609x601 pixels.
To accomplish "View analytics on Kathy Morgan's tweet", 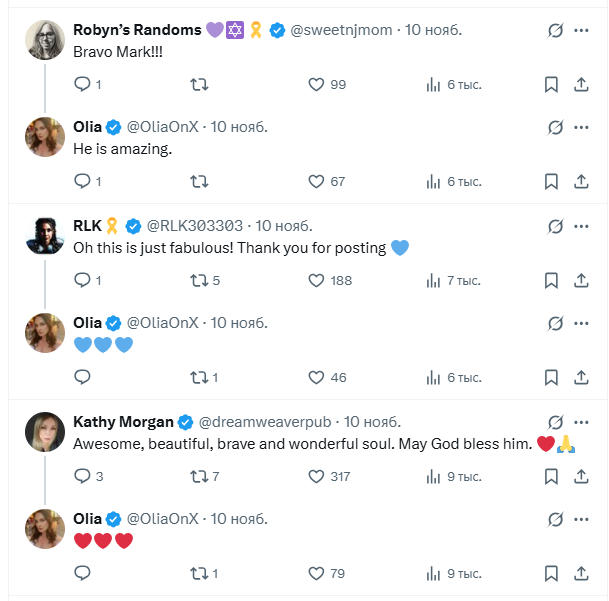I will click(434, 476).
